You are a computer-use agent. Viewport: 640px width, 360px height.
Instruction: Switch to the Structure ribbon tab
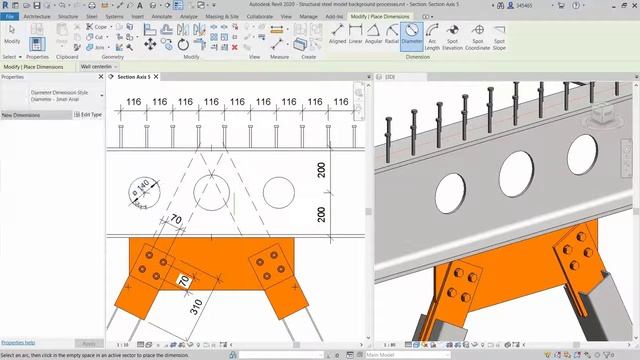(68, 16)
